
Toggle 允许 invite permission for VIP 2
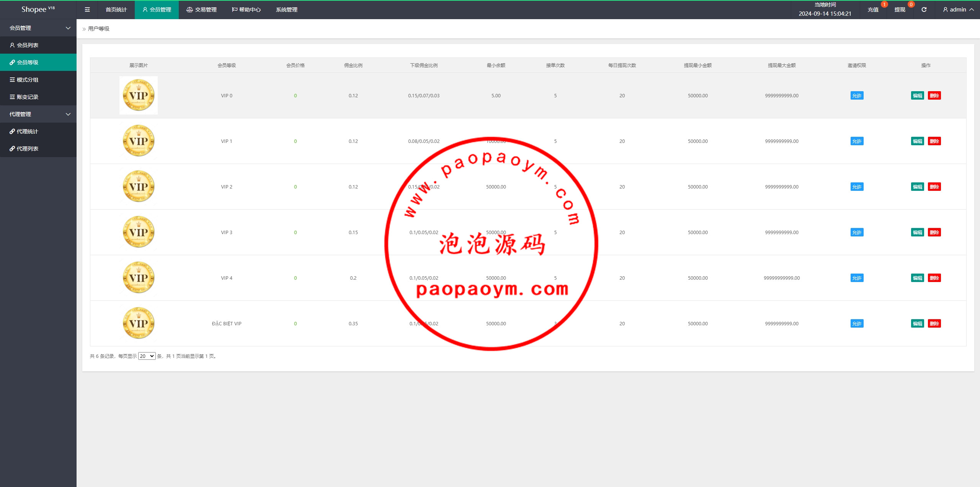pyautogui.click(x=857, y=187)
